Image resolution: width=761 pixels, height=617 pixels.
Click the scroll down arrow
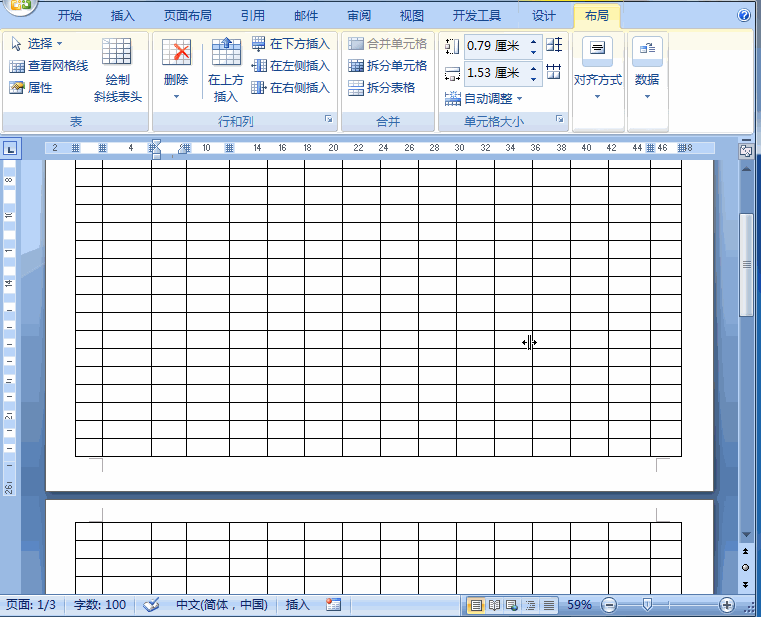tap(746, 534)
